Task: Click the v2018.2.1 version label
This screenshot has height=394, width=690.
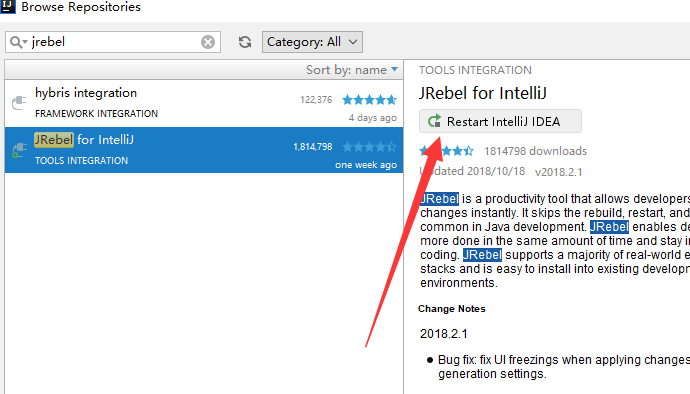Action: (x=558, y=172)
